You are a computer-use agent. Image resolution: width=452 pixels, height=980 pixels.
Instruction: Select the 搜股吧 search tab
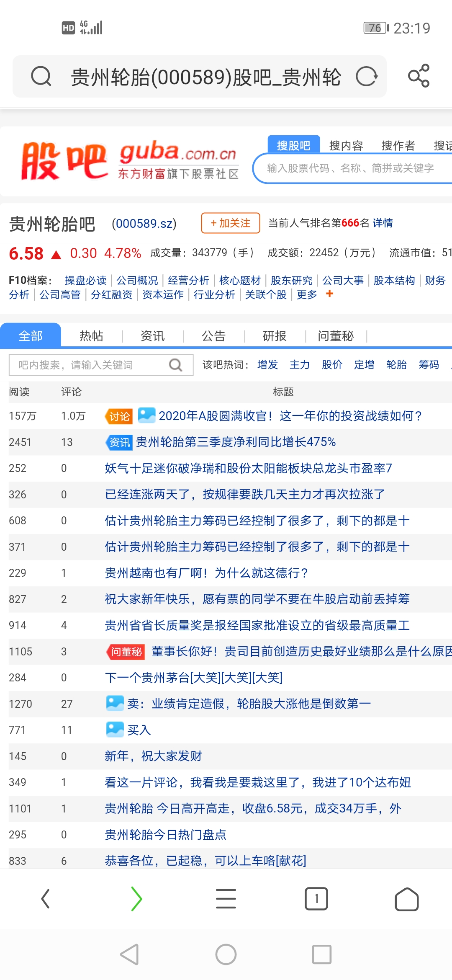click(x=294, y=145)
